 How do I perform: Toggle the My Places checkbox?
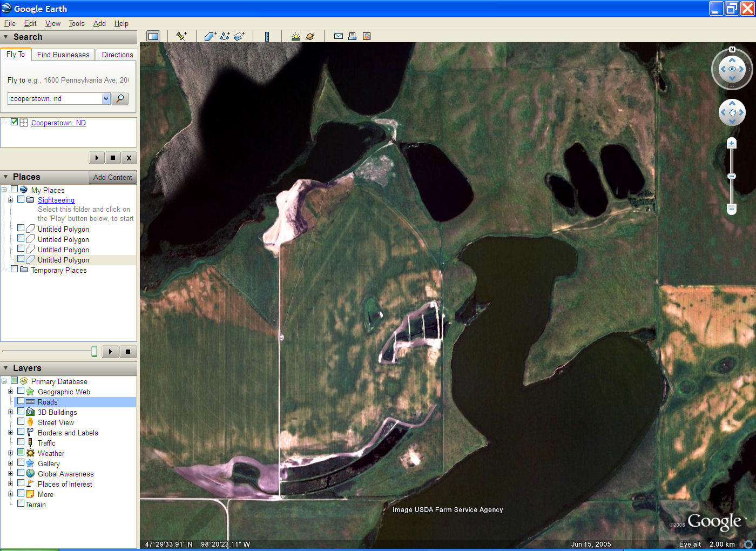point(15,189)
